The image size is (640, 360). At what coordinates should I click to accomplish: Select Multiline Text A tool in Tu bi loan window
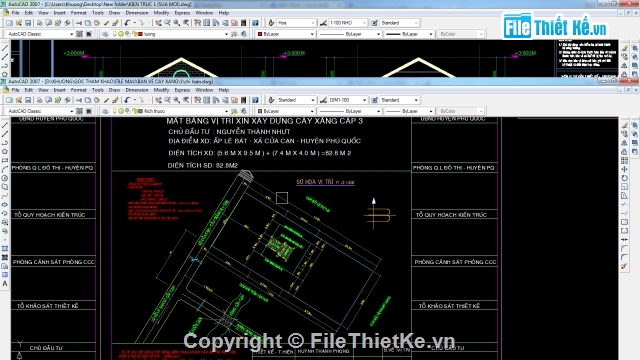[5, 284]
